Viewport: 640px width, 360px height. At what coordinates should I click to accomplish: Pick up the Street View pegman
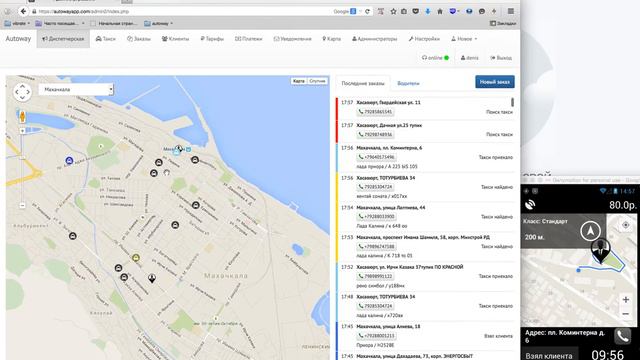(22, 117)
